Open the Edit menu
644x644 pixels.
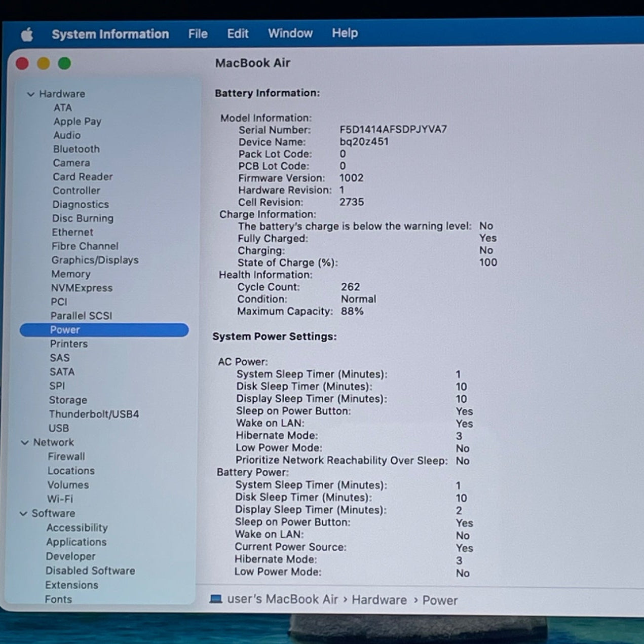point(237,33)
